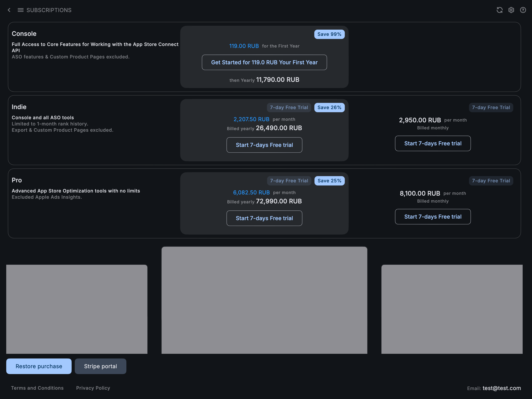Start Indie yearly 7-days free trial
532x399 pixels.
tap(264, 145)
